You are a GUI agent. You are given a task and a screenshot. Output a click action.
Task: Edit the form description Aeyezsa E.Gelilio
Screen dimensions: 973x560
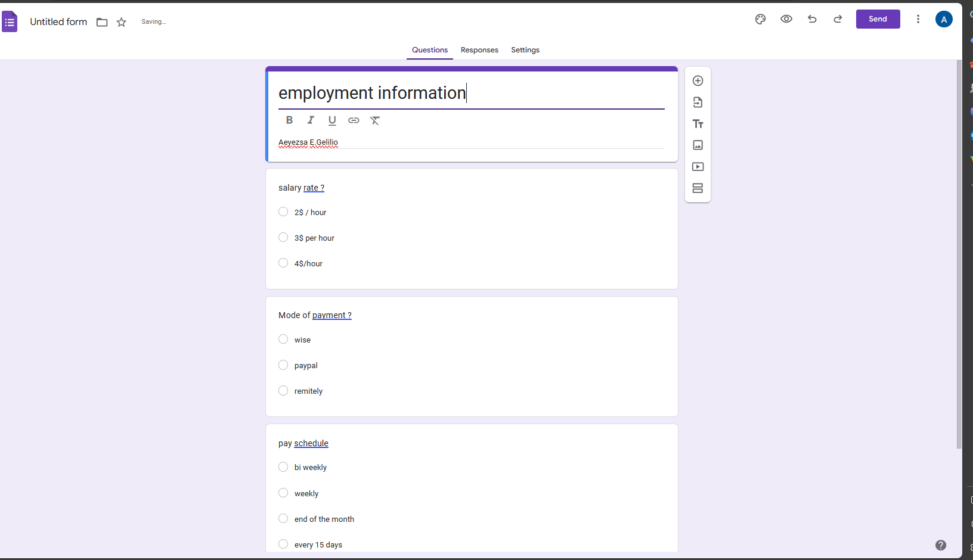[471, 142]
